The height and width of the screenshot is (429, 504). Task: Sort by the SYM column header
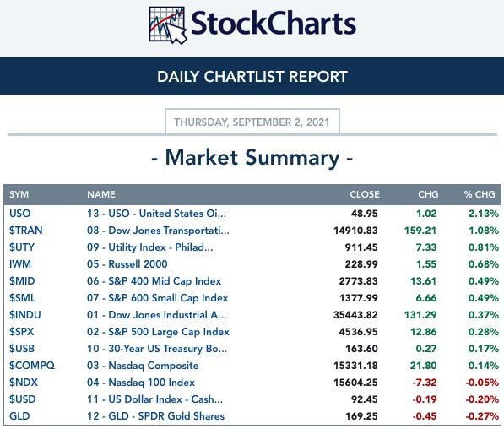19,194
